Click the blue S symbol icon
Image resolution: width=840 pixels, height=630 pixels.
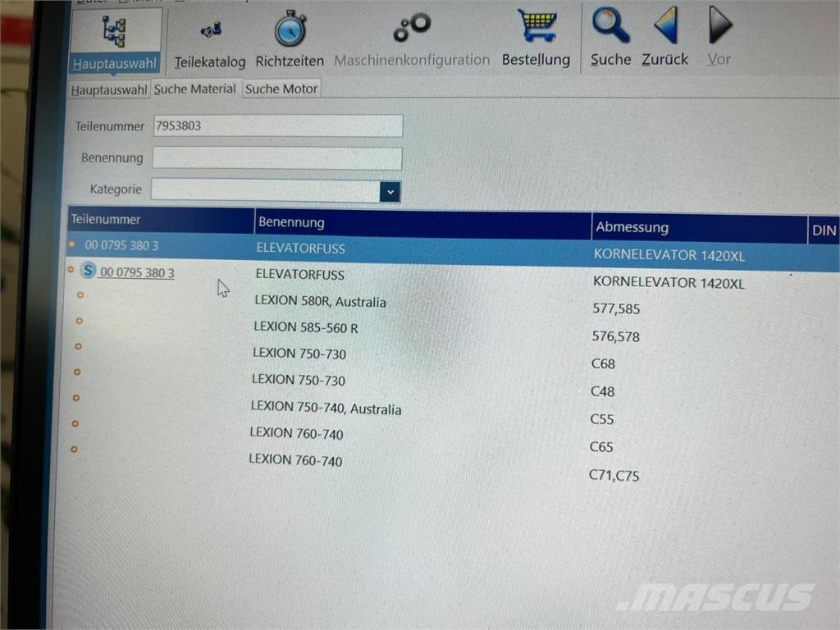(x=89, y=270)
